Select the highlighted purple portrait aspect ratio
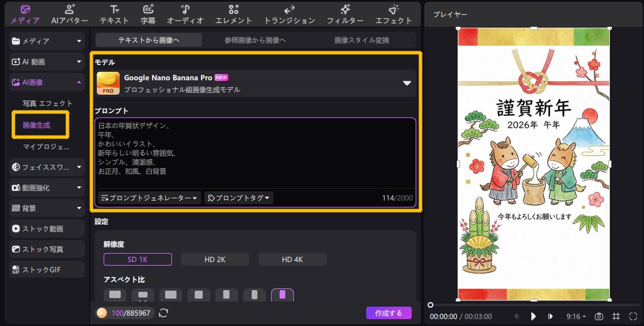Screen dimensions: 644x326 click(282, 295)
